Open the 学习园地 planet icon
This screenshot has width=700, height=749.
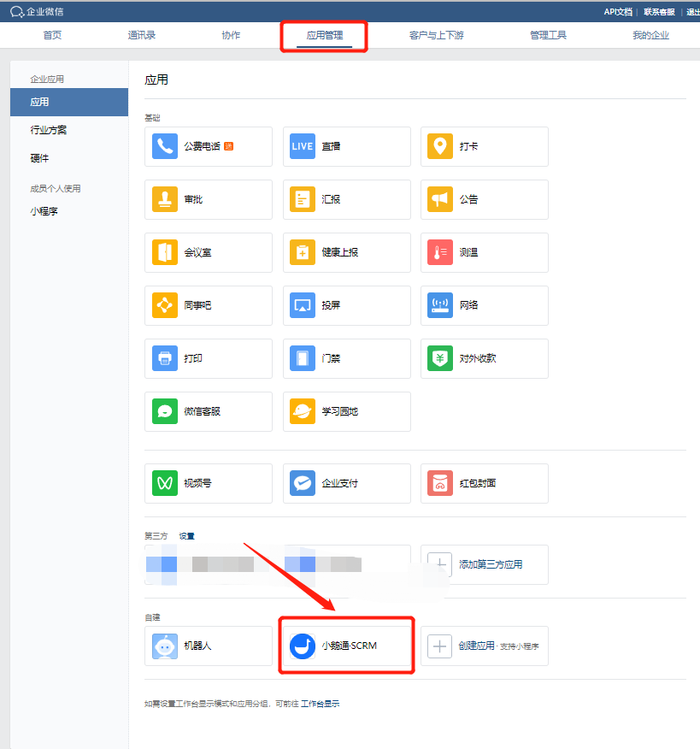point(303,411)
